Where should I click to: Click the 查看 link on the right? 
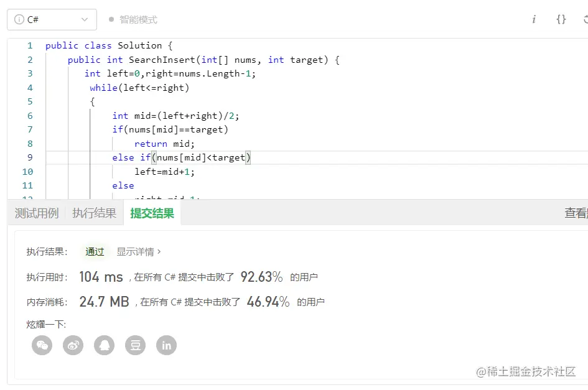tap(576, 213)
